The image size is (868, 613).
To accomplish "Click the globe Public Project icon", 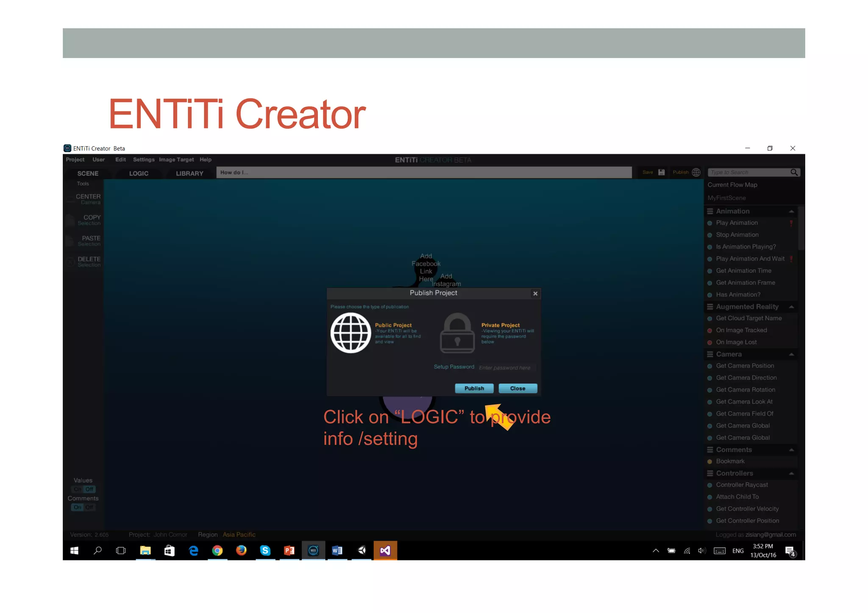I will (x=351, y=333).
